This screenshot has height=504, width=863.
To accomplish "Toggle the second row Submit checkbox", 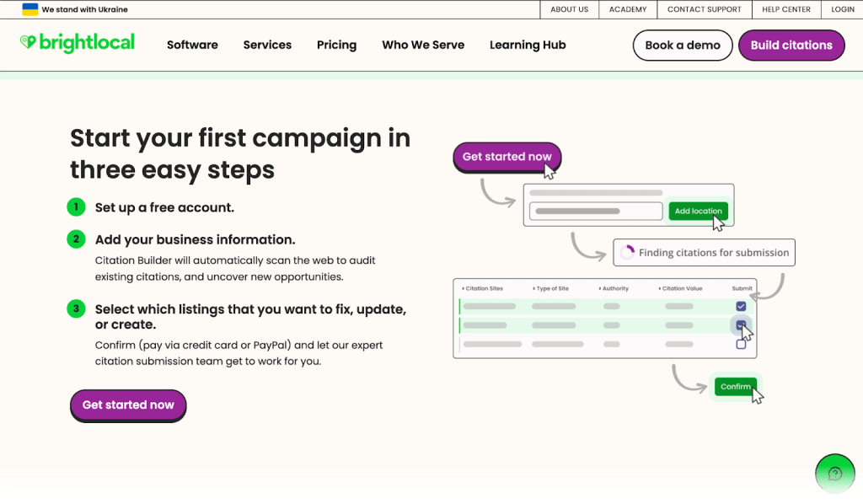I will (x=741, y=324).
